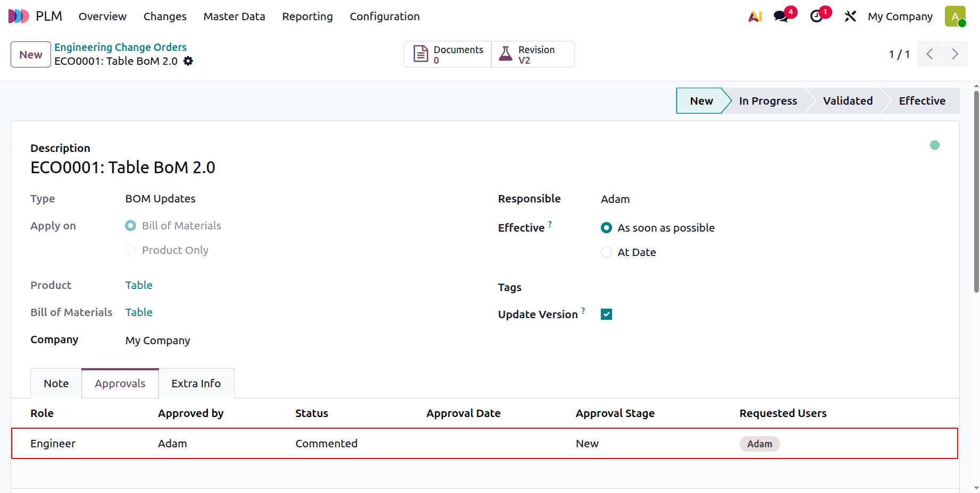The image size is (980, 493).
Task: Click the Approval Stage column header
Action: (615, 413)
